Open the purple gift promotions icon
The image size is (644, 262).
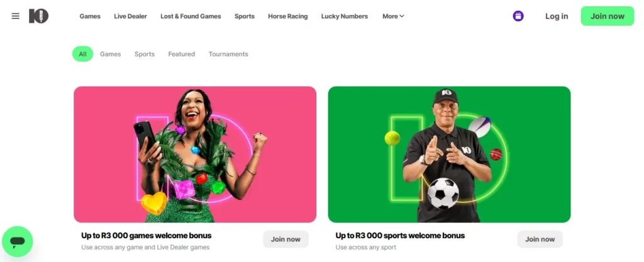point(518,16)
